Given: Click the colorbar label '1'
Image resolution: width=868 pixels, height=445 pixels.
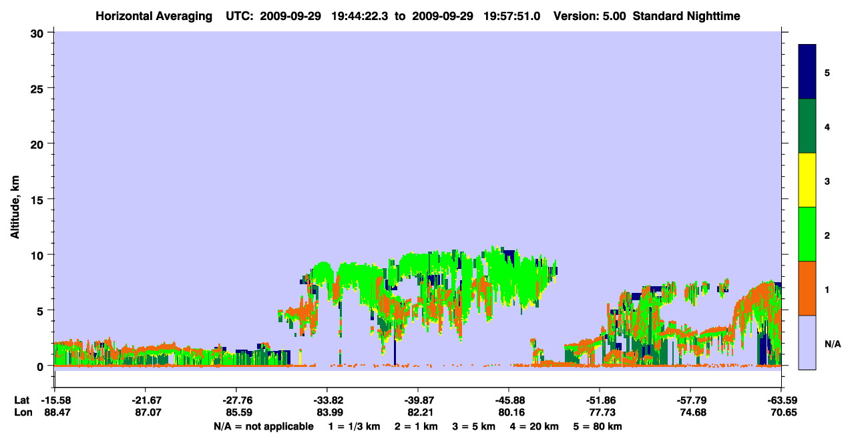Looking at the screenshot, I should (827, 290).
